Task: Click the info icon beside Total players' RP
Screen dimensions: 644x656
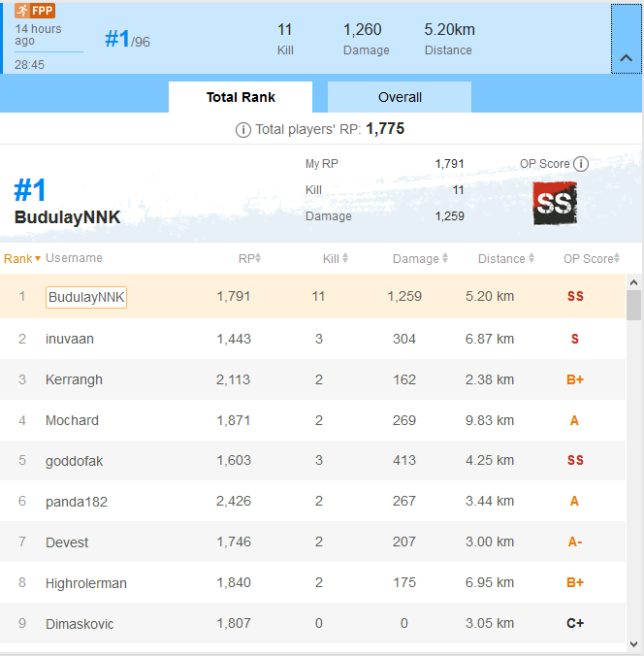Action: 243,130
